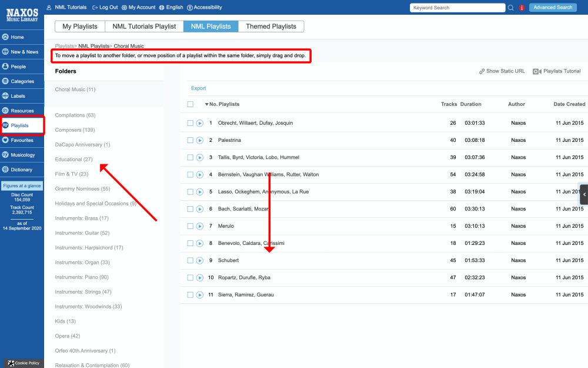Open the Categories sidebar icon
The width and height of the screenshot is (588, 368).
coord(5,81)
